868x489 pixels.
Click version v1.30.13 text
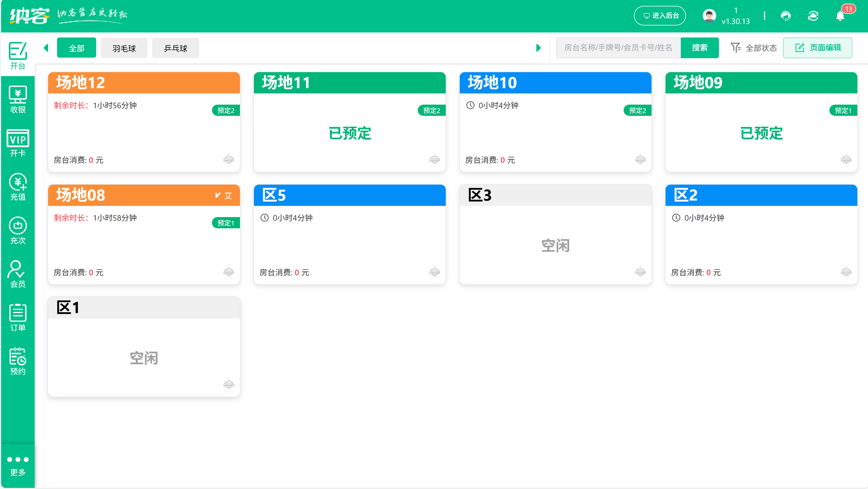click(735, 21)
